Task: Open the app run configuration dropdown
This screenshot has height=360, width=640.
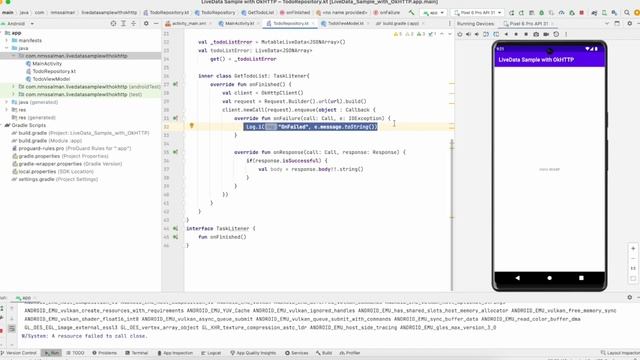Action: 433,13
